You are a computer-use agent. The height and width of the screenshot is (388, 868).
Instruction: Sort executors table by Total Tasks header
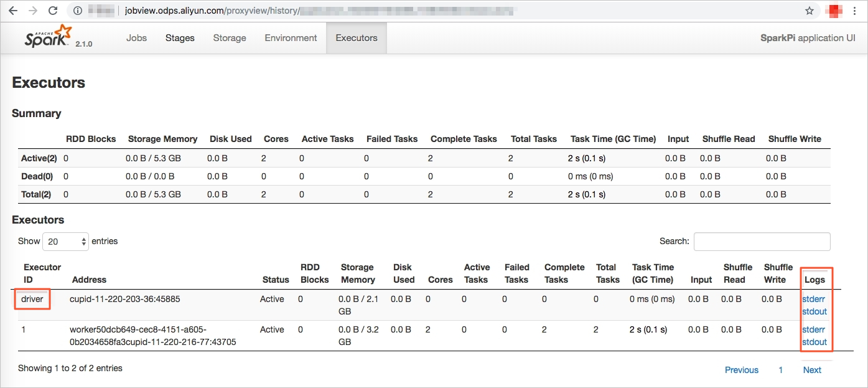608,273
